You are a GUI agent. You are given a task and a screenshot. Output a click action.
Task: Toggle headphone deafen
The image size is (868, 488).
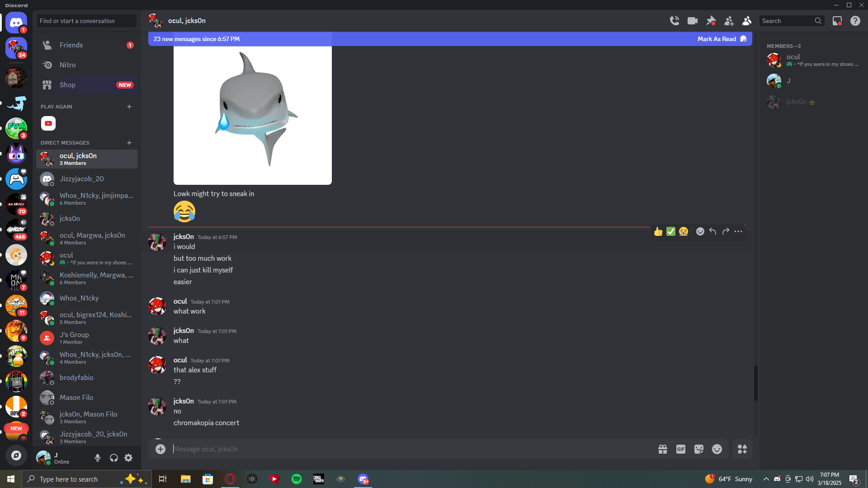tap(114, 458)
